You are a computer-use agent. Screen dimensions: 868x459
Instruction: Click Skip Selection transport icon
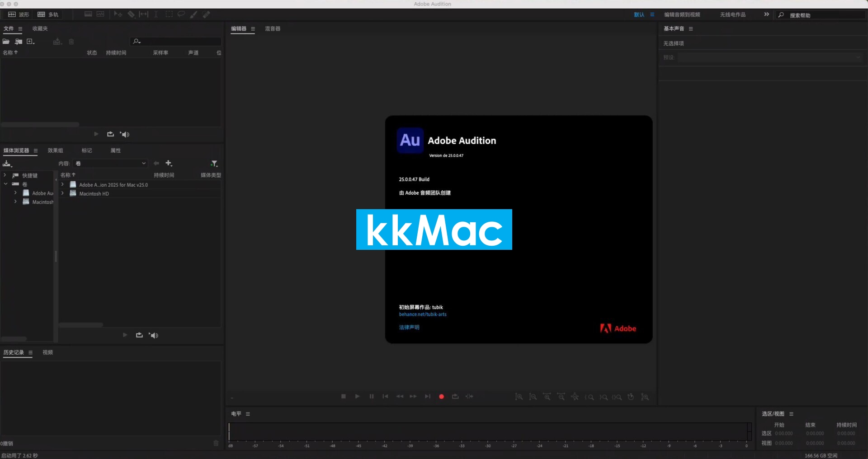point(469,396)
